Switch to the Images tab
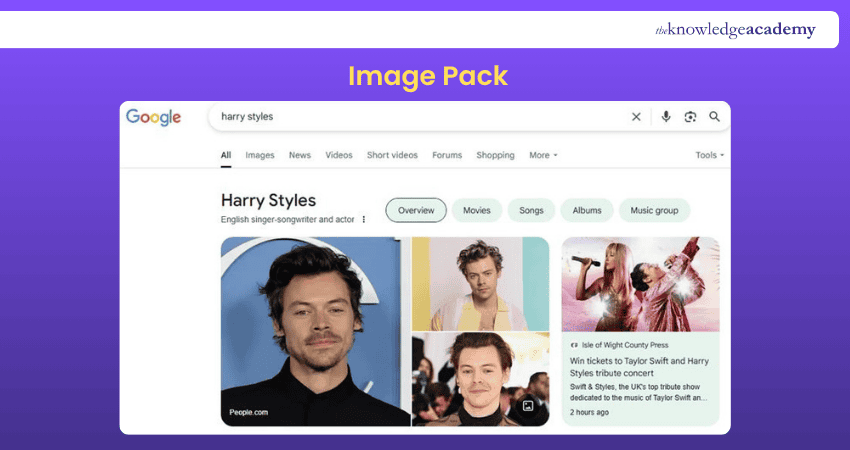The height and width of the screenshot is (450, 850). (x=260, y=155)
